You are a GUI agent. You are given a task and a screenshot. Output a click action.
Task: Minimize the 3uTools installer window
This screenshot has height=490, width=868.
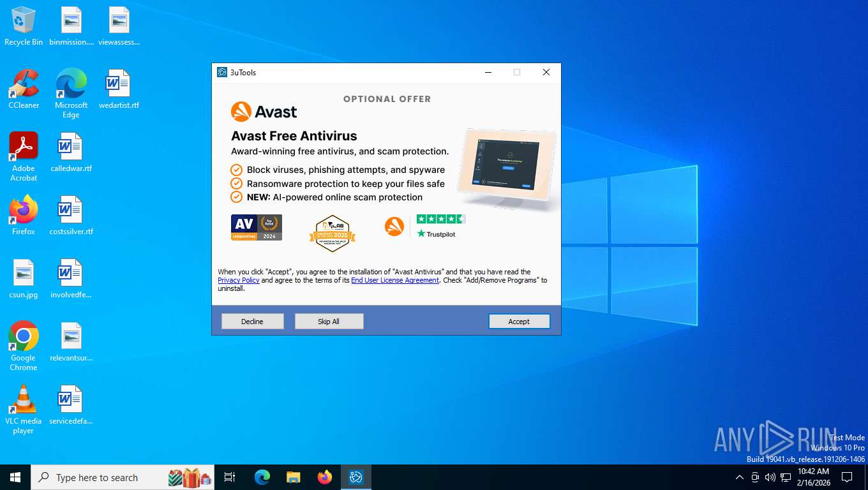coord(488,72)
